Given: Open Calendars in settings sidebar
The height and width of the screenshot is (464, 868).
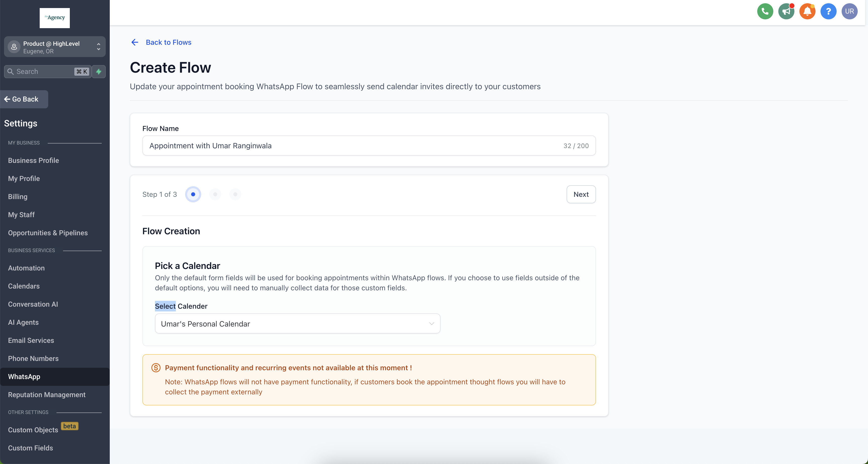Looking at the screenshot, I should pos(24,286).
